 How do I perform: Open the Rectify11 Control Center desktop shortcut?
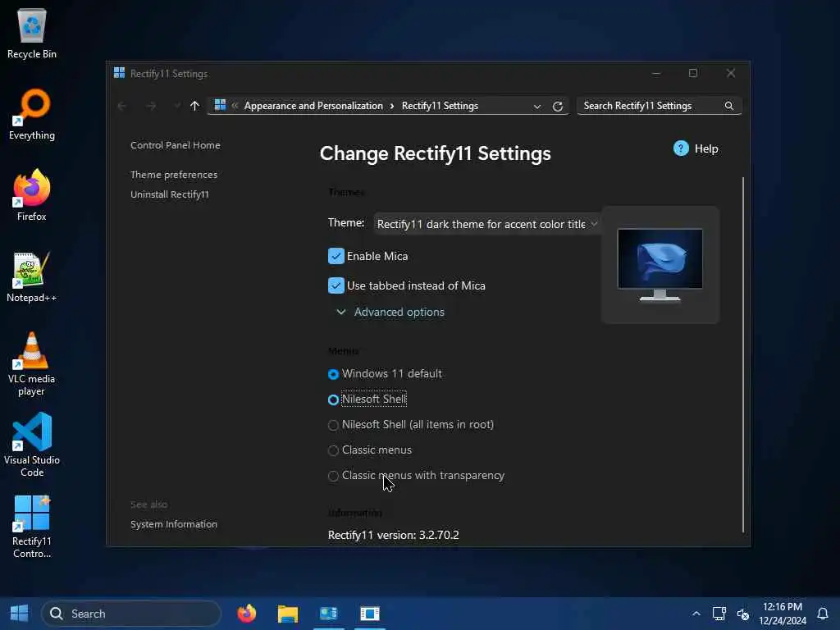(32, 526)
